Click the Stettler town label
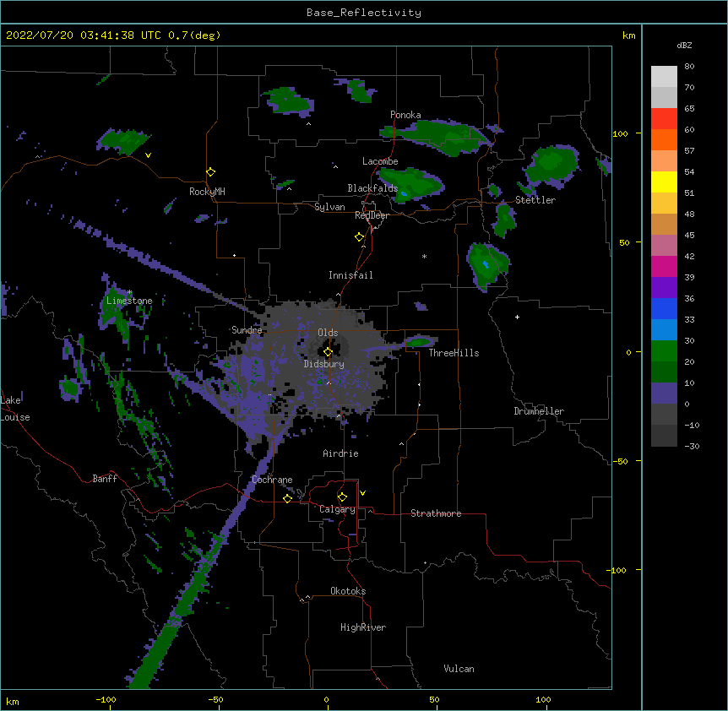This screenshot has height=711, width=728. coord(535,200)
